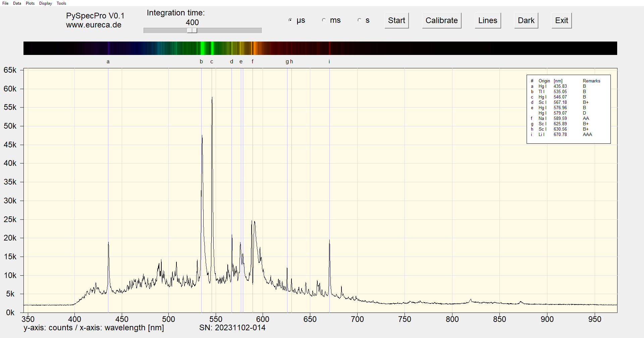Click line marker label 'a' above graph
This screenshot has height=338, width=644.
click(108, 62)
